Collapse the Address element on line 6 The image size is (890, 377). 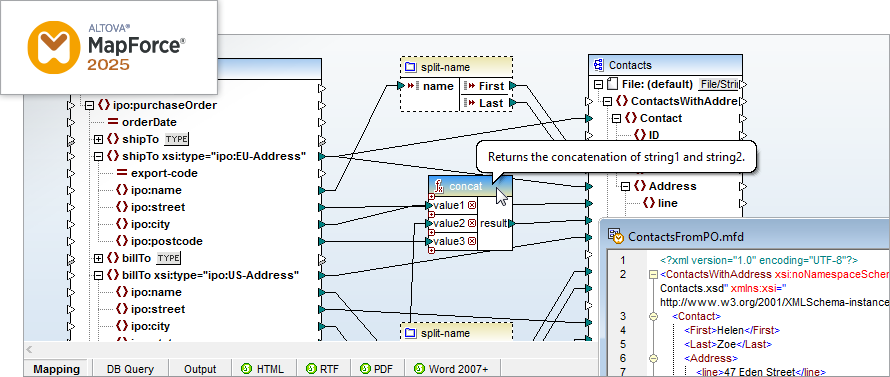pyautogui.click(x=653, y=358)
